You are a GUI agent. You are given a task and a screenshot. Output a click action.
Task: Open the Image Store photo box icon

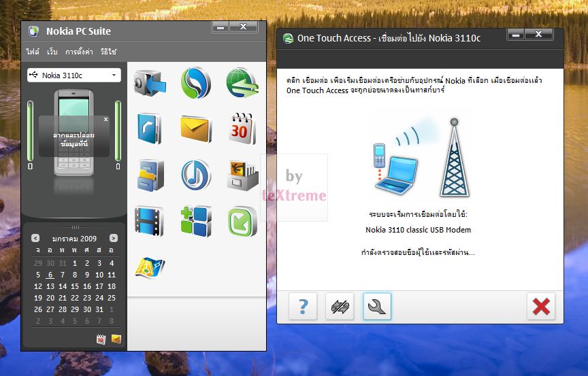point(242,175)
